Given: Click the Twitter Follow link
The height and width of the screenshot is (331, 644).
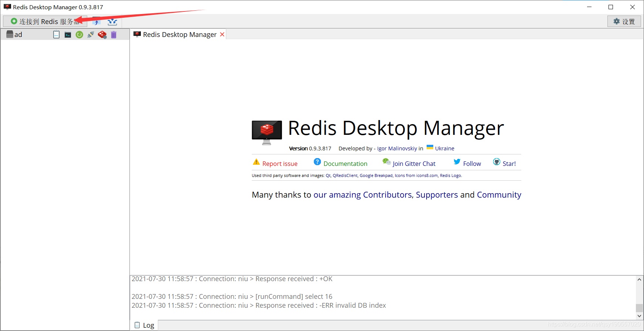Looking at the screenshot, I should pyautogui.click(x=472, y=164).
